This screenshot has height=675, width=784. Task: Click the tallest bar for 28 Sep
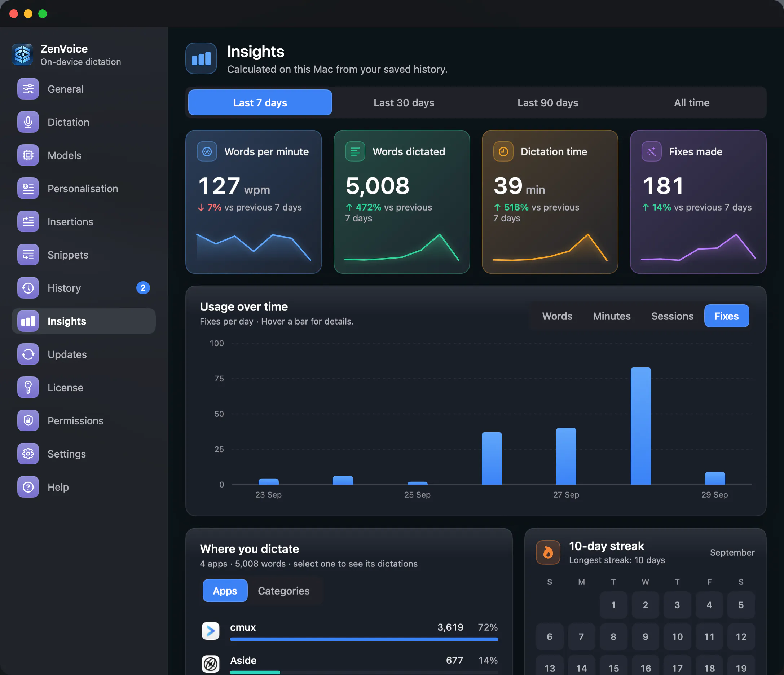point(640,426)
